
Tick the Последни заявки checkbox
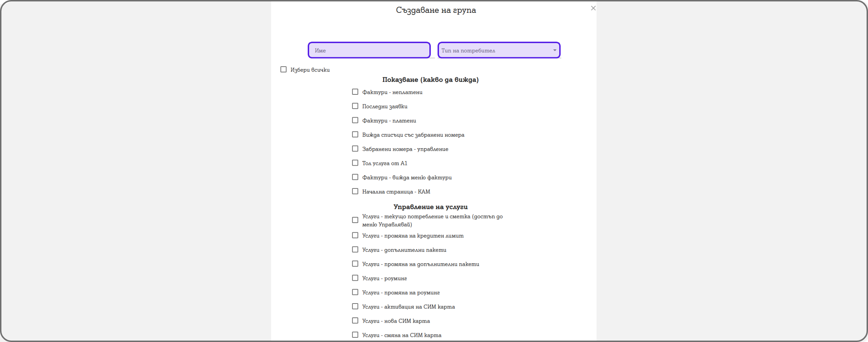point(355,106)
